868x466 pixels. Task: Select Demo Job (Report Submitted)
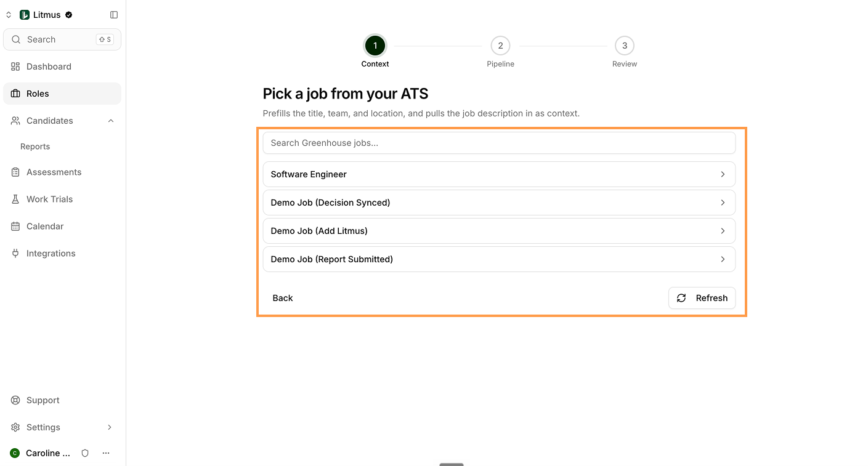tap(499, 259)
